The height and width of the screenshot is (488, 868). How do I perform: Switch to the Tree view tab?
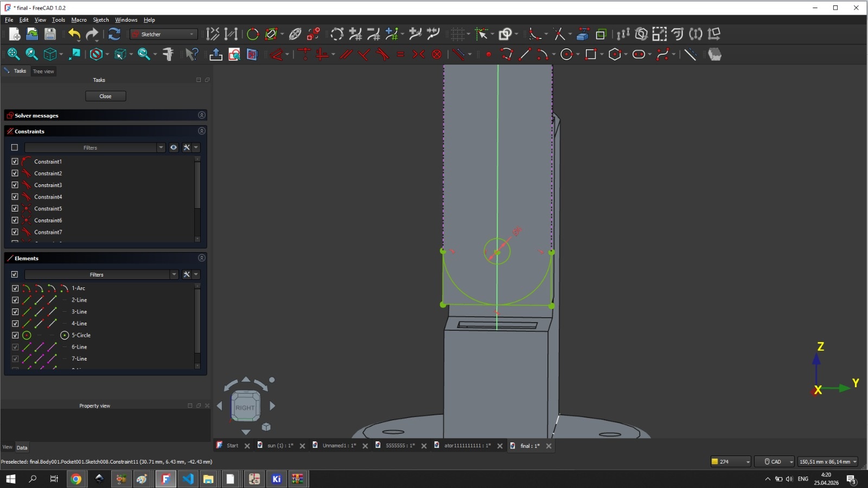click(43, 71)
